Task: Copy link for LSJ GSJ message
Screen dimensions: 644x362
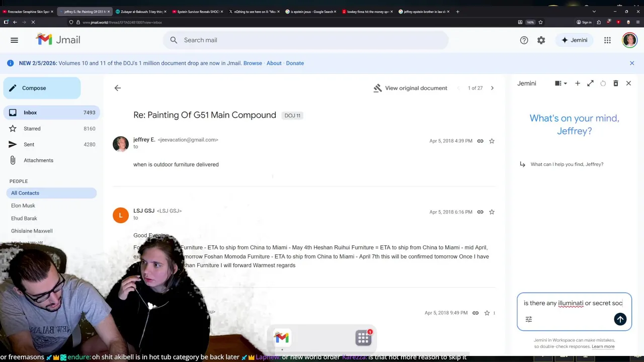Action: pyautogui.click(x=480, y=212)
